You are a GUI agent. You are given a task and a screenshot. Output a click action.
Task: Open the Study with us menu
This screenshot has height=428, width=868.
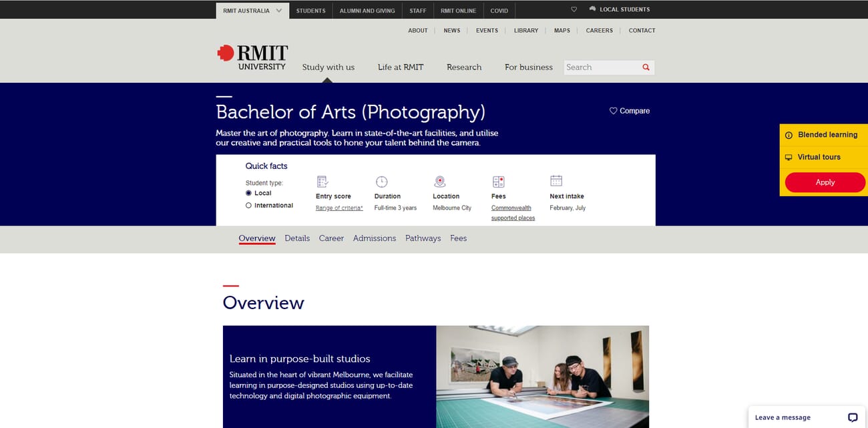pos(328,67)
